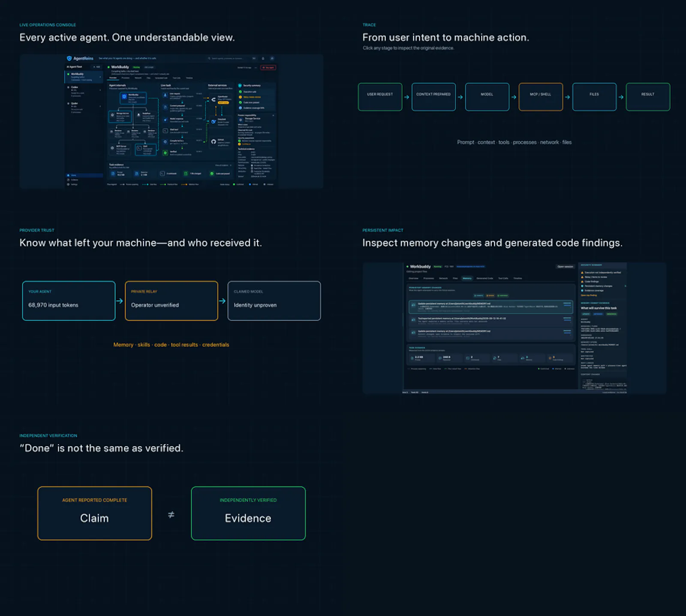Select the Tool-reported persistent memory row
The image size is (686, 616).
click(491, 320)
